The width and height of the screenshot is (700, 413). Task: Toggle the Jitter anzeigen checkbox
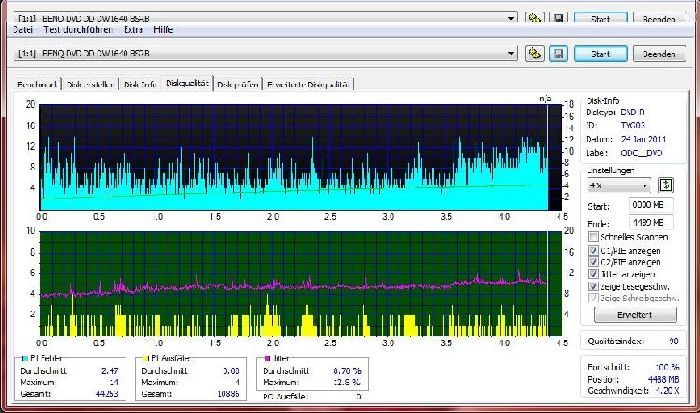click(x=593, y=274)
